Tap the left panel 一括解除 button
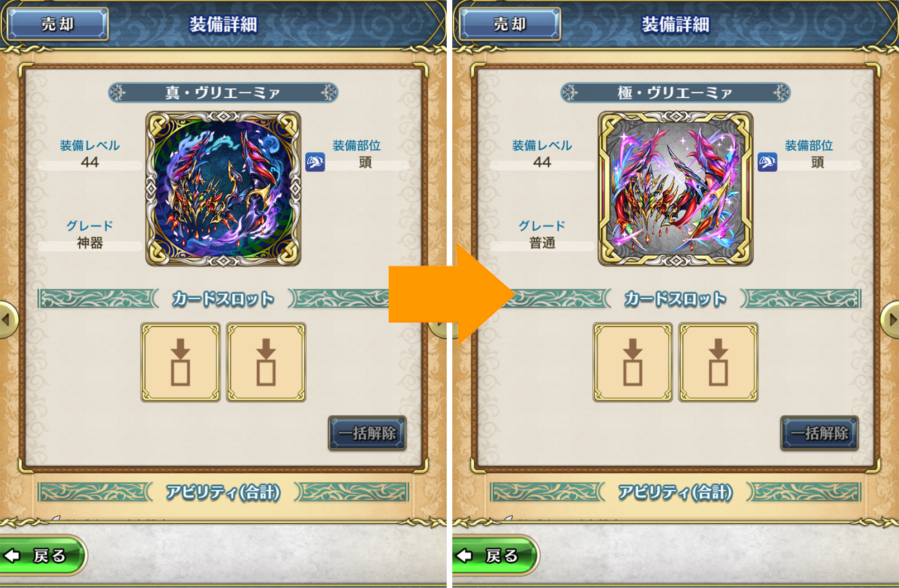The width and height of the screenshot is (899, 588). [367, 433]
